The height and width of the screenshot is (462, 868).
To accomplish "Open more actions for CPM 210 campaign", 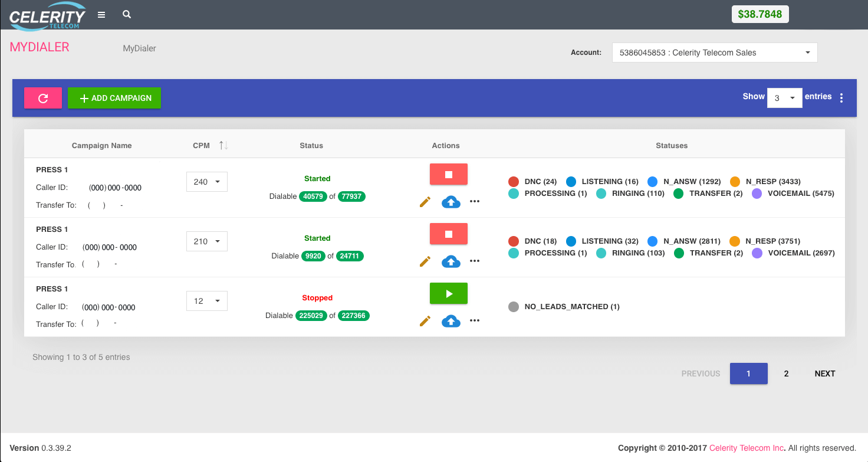I will click(475, 261).
